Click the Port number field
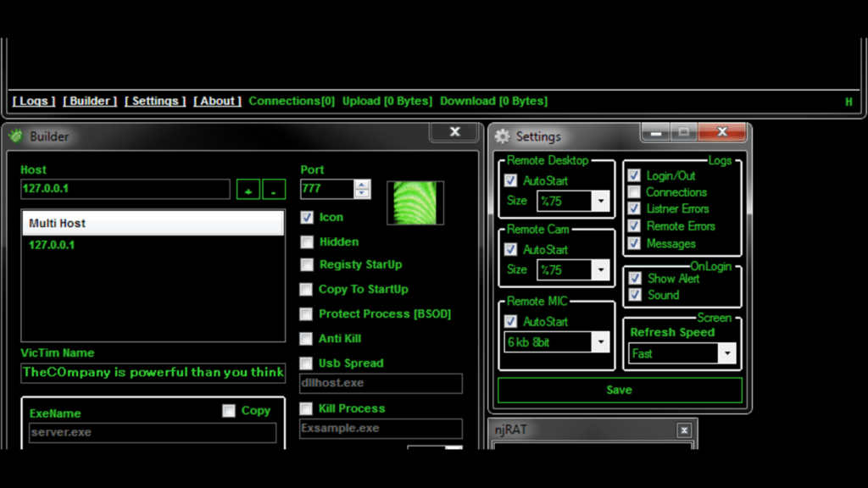 [327, 189]
